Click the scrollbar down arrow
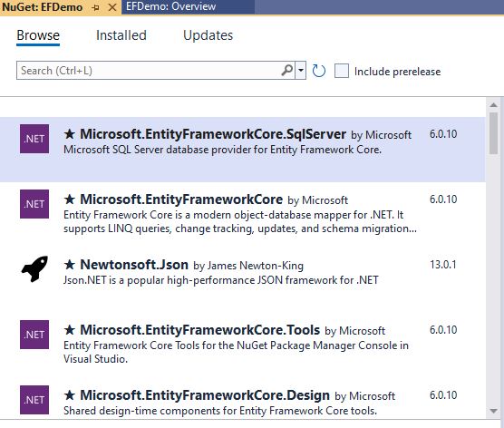Viewport: 504px width, 428px height. [493, 411]
